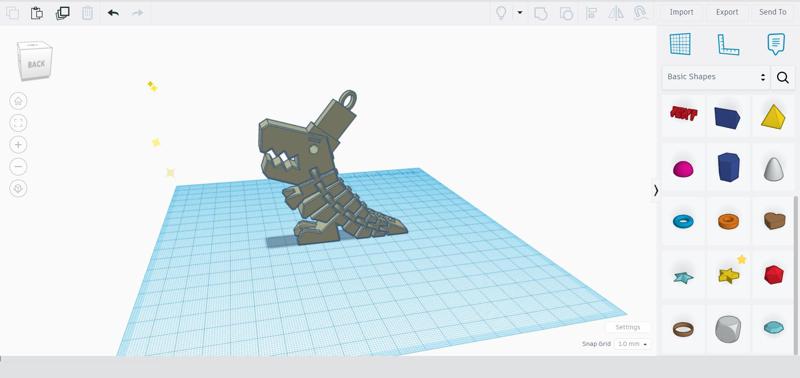Screen dimensions: 800x378
Task: Pick the gray Paraboloid shape
Action: [773, 169]
